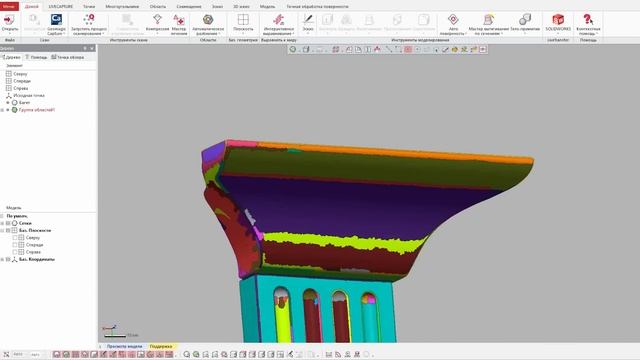Toggle Спереди checkbox in model tree
640x360 pixels.
click(15, 245)
